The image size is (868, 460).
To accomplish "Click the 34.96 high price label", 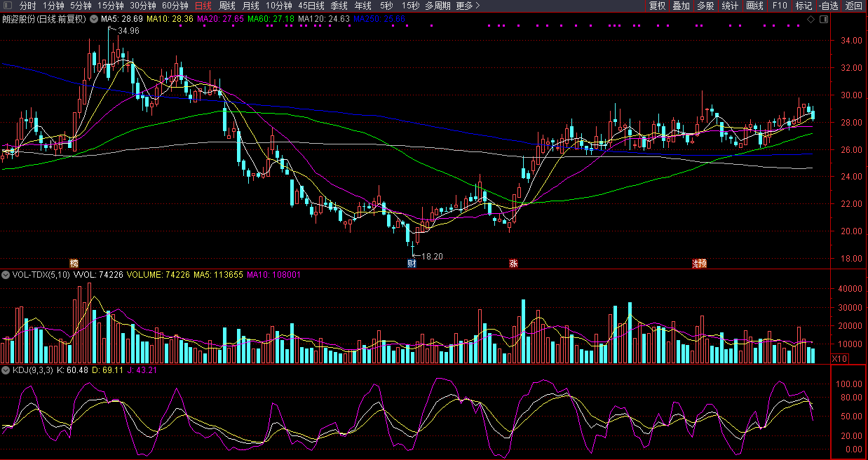I will pos(128,31).
